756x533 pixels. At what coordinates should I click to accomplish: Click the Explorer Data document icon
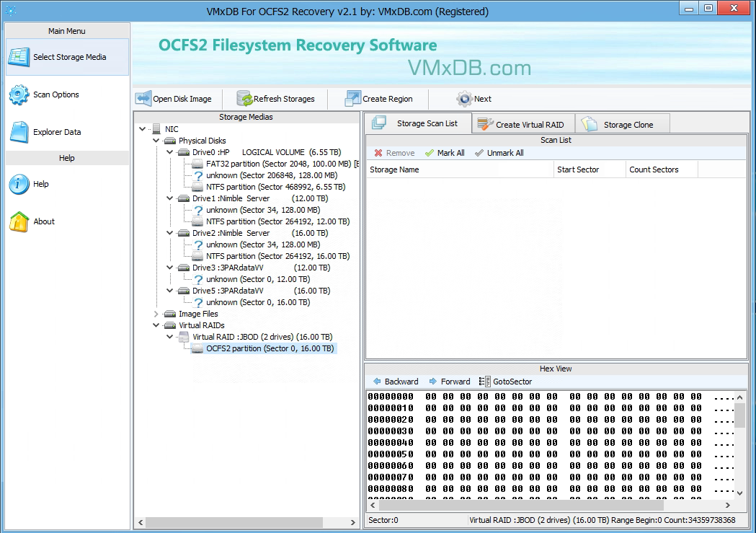[19, 132]
